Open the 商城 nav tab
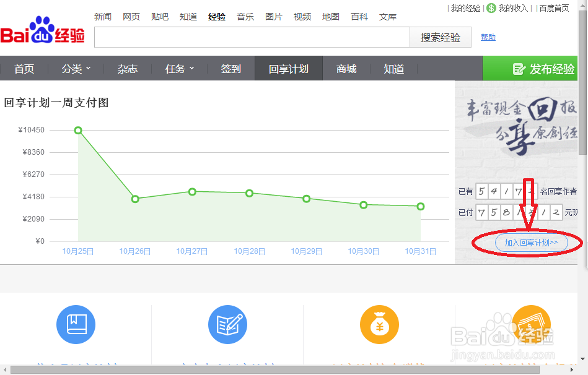The height and width of the screenshot is (375, 588). coord(346,69)
